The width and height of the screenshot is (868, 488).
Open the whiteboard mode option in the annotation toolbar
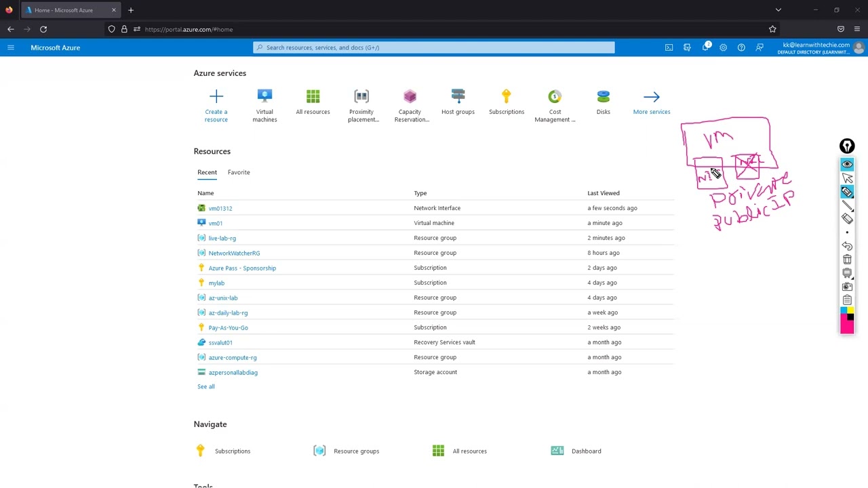tap(847, 273)
